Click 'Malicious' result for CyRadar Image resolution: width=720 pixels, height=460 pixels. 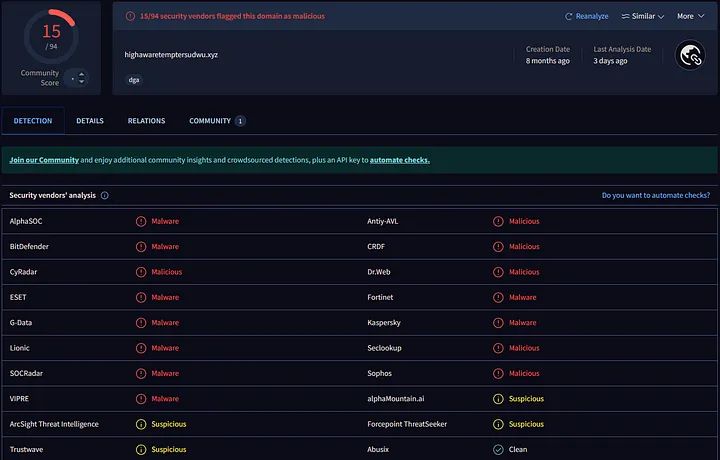pyautogui.click(x=167, y=272)
